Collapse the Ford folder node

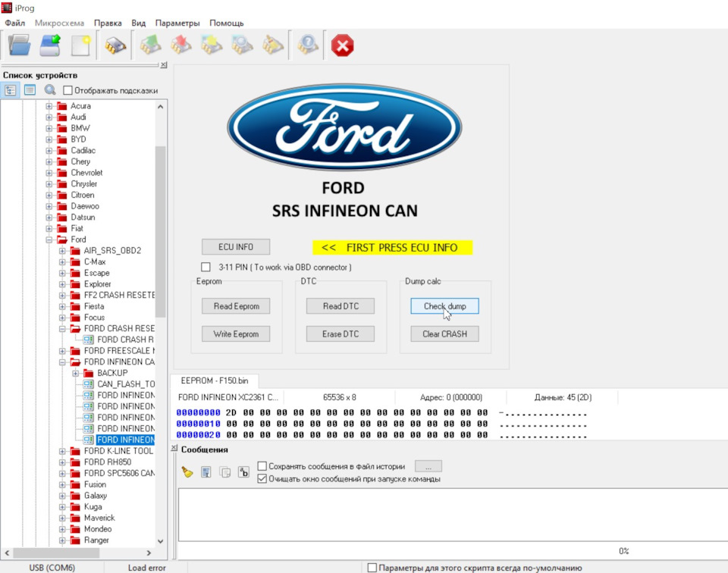coord(49,240)
